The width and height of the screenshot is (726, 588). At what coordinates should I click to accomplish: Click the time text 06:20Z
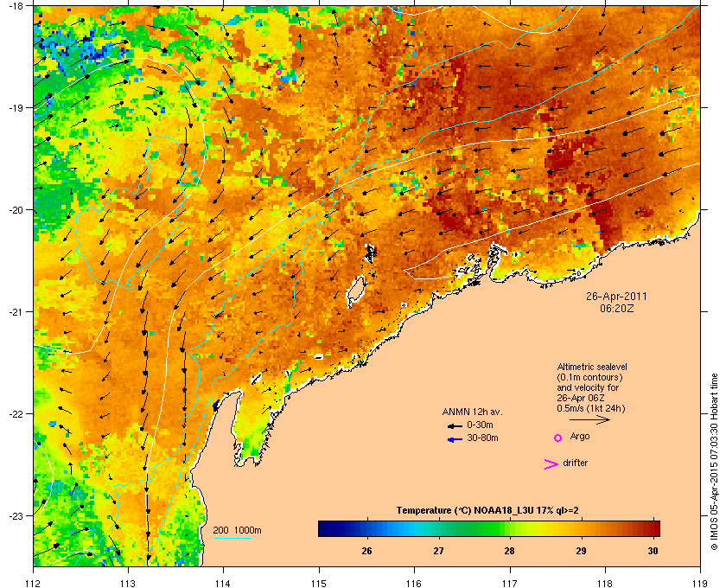coord(616,308)
